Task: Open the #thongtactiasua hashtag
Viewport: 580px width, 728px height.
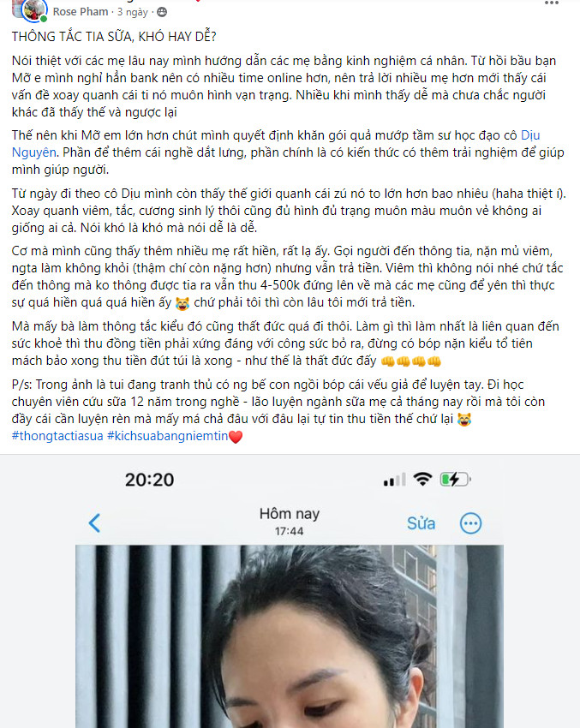Action: click(57, 436)
